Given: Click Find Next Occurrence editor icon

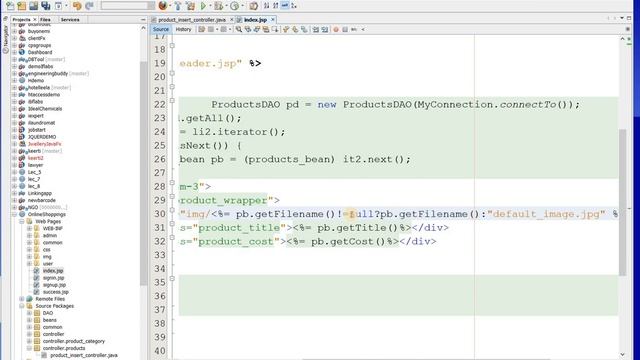Looking at the screenshot, I should (257, 29).
